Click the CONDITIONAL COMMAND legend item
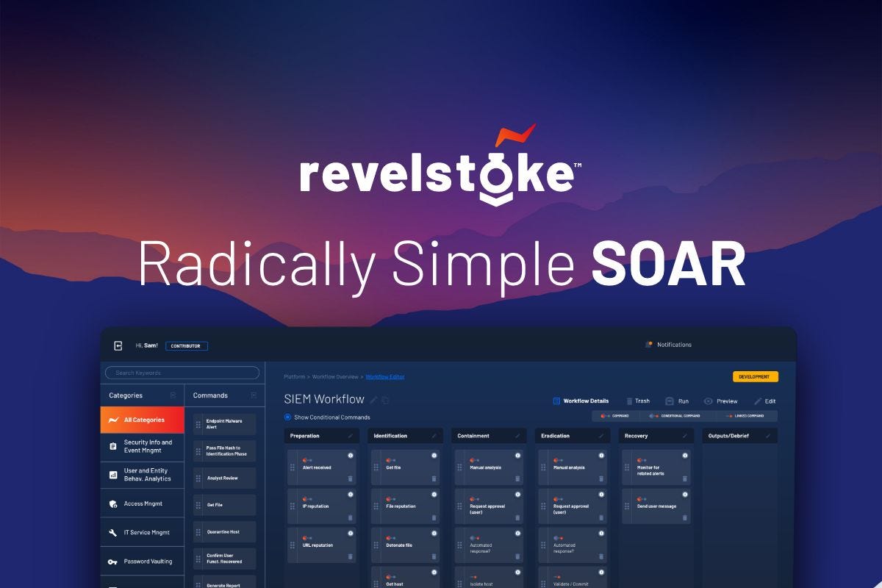The height and width of the screenshot is (588, 882). coord(674,416)
